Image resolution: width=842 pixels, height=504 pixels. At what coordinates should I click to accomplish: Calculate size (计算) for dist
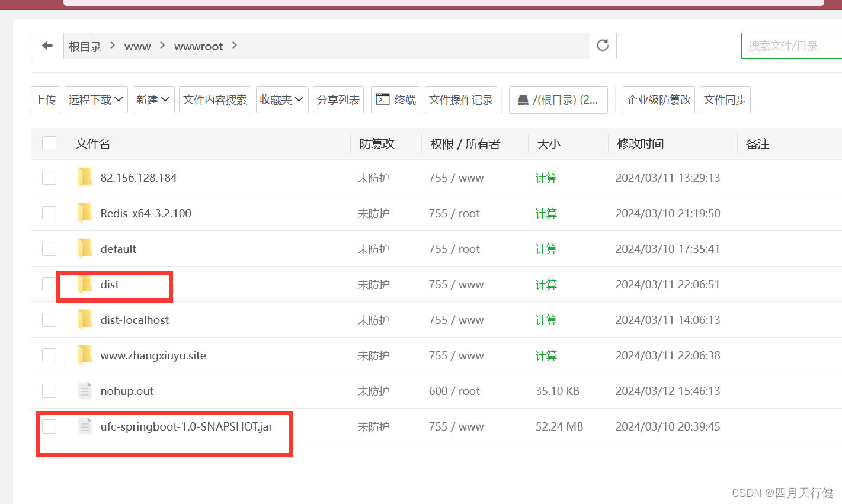pos(546,284)
